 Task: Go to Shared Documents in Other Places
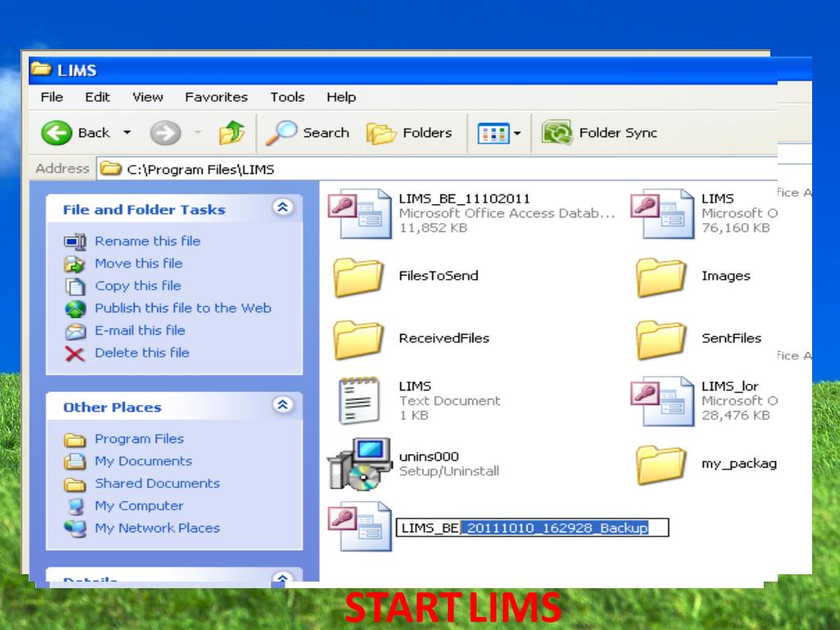[157, 483]
